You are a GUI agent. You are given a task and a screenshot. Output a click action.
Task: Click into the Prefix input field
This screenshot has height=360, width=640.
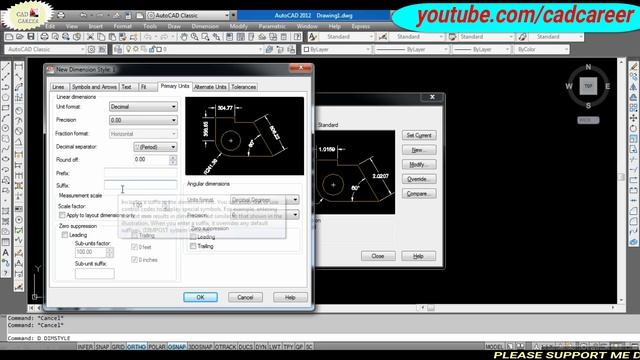click(141, 173)
